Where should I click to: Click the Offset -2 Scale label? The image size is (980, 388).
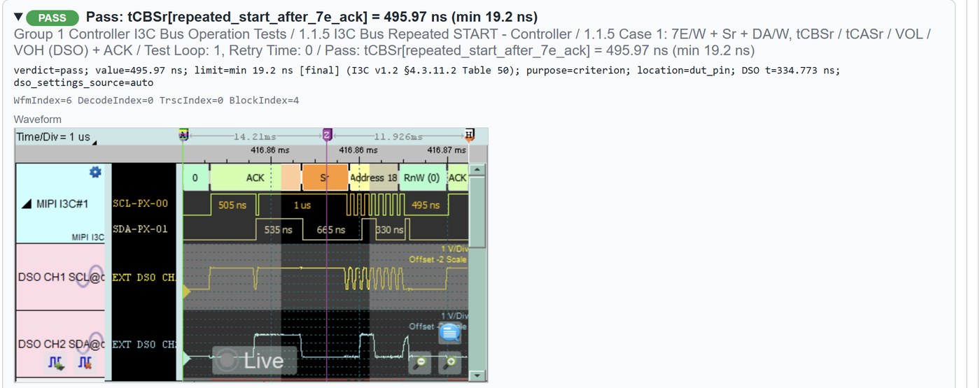click(437, 259)
